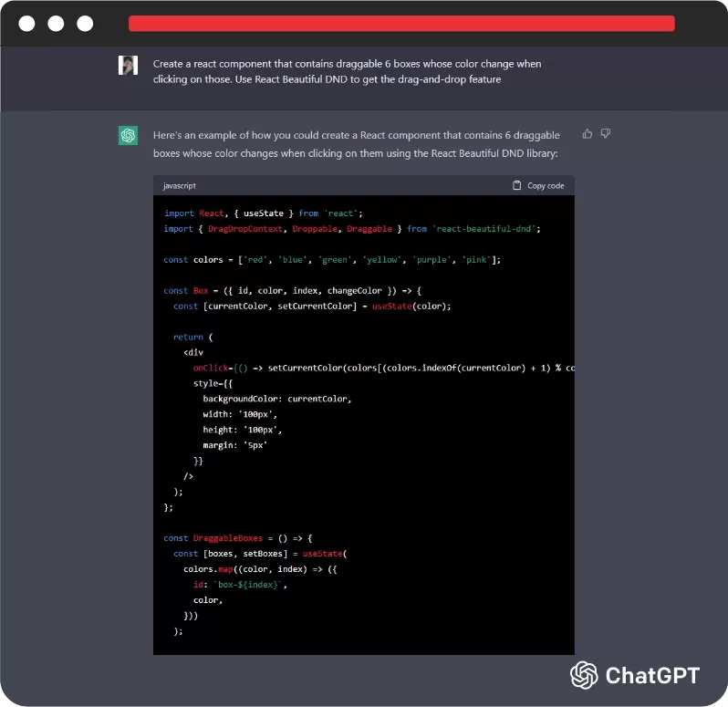Click the 'const colors' array code line
Viewport: 728px width, 707px height.
[x=332, y=260]
